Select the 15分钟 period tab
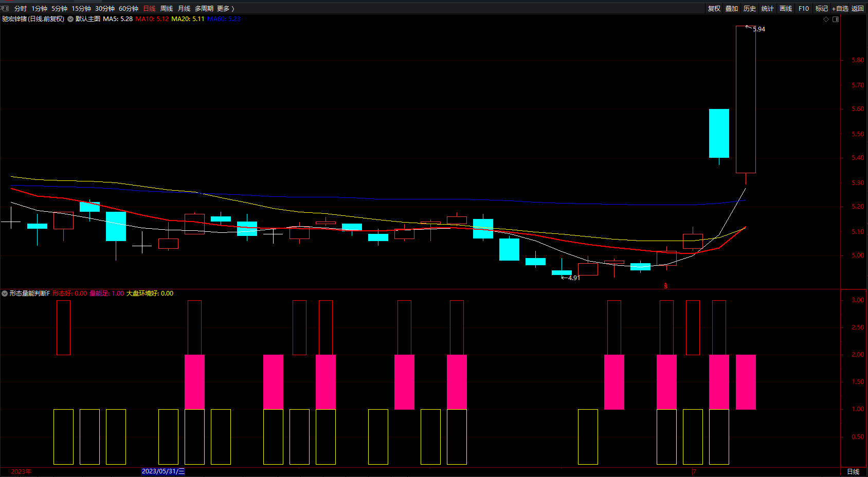 tap(81, 8)
